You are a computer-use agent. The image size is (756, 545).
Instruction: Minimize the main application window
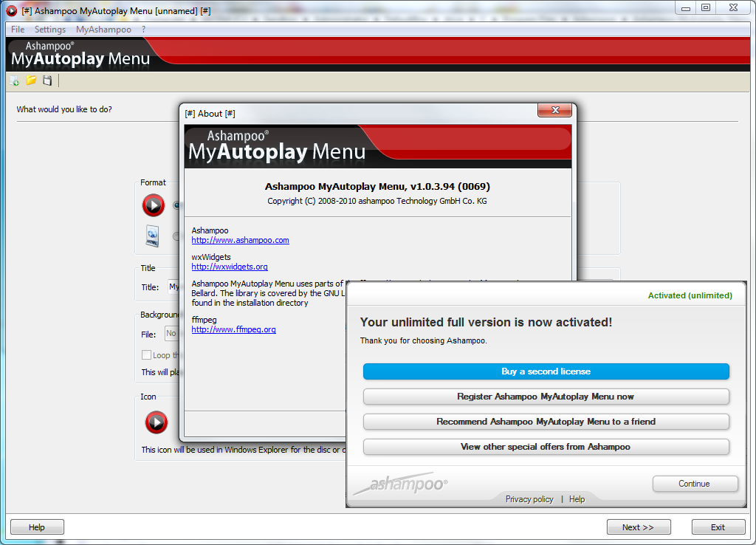click(x=686, y=7)
